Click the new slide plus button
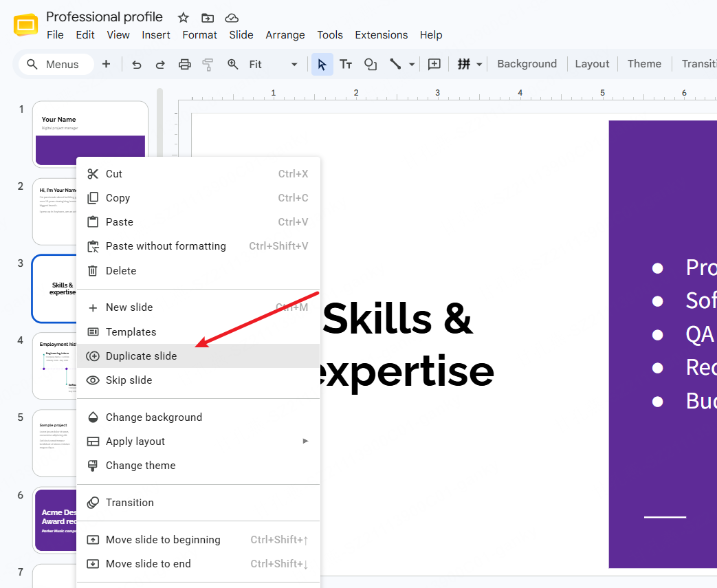Image resolution: width=717 pixels, height=588 pixels. click(x=106, y=64)
